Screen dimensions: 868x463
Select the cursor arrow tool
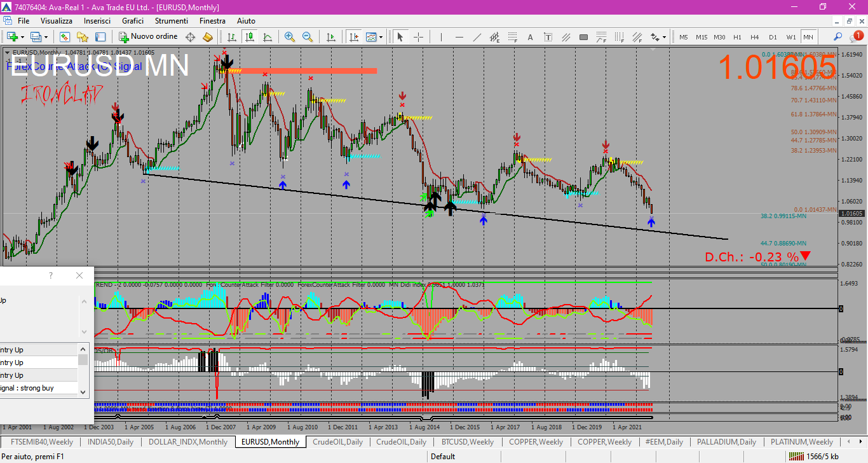coord(400,37)
